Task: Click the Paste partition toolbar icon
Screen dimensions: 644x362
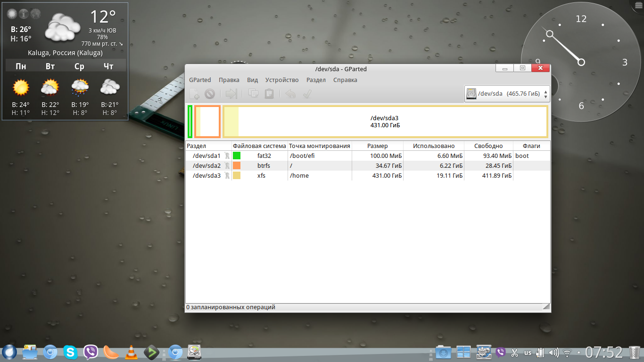Action: pos(269,94)
